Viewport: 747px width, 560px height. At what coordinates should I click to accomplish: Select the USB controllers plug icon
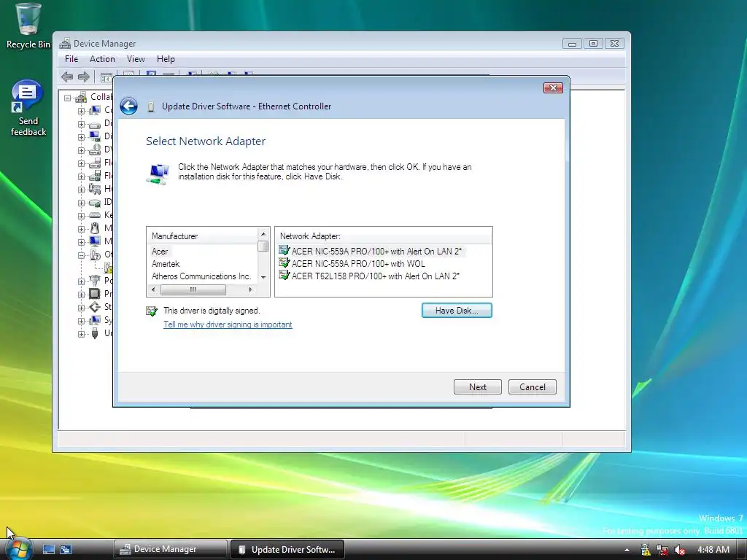95,333
